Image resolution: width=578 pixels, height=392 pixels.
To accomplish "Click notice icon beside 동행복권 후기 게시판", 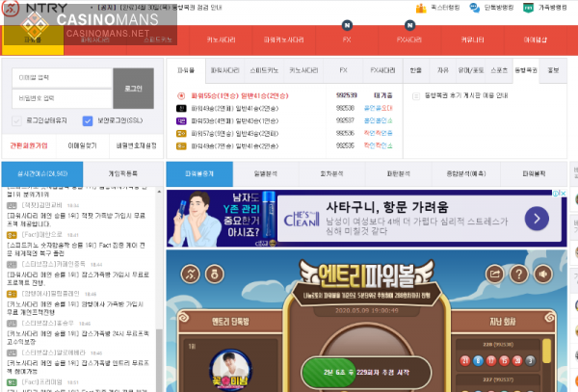I will 416,96.
